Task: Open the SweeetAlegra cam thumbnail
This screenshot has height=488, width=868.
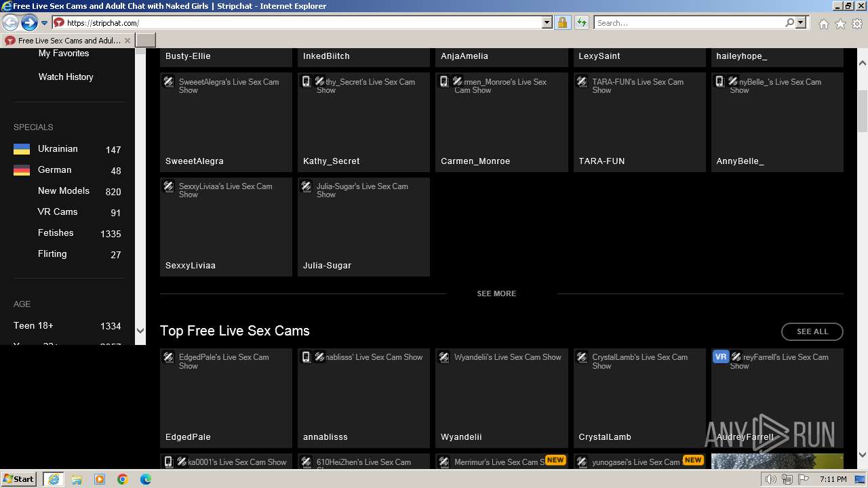Action: (x=226, y=122)
